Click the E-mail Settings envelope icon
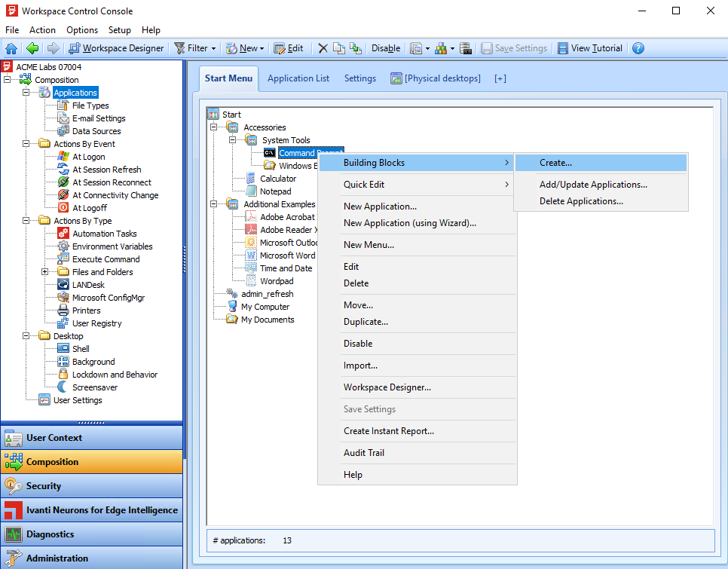728x569 pixels. click(x=63, y=118)
